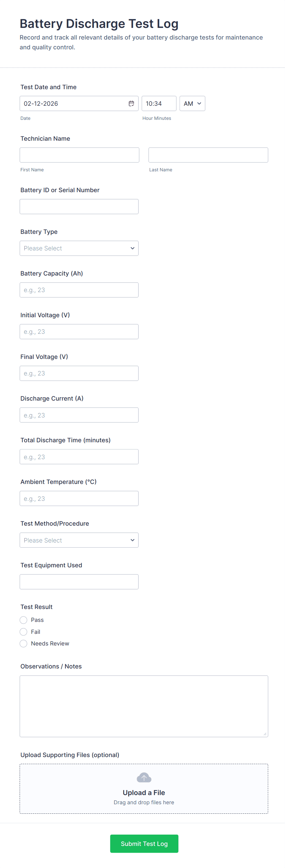
Task: Open the AM/PM dropdown
Action: tap(192, 104)
